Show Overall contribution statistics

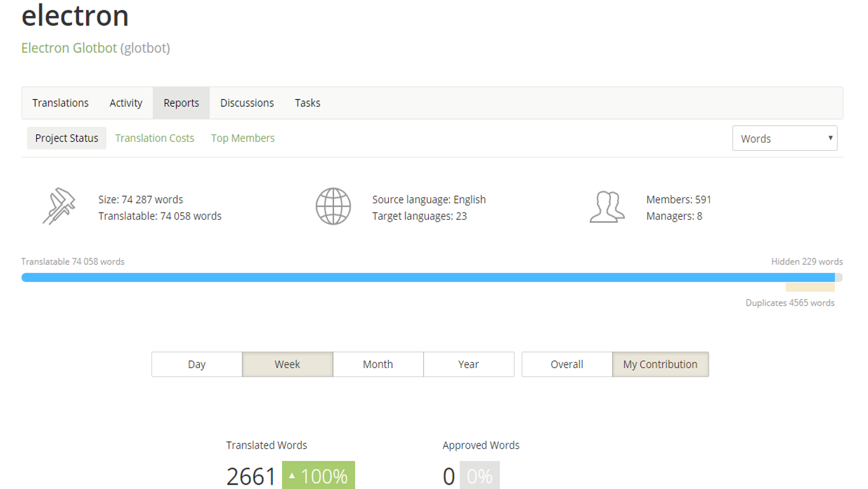pos(567,364)
